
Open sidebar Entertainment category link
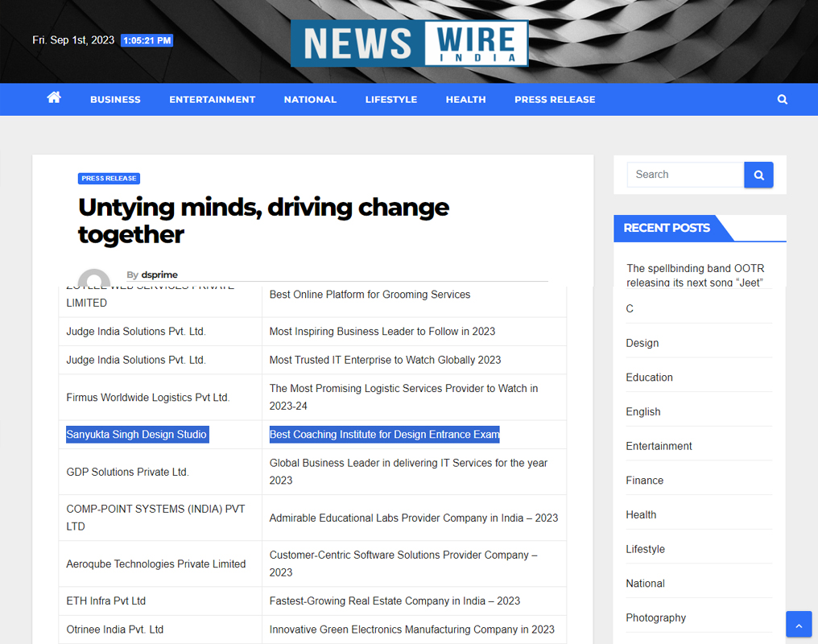(x=659, y=446)
